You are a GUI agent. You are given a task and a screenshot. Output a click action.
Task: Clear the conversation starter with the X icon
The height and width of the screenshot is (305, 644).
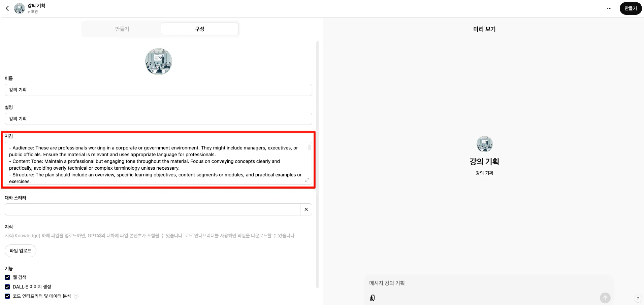tap(306, 209)
